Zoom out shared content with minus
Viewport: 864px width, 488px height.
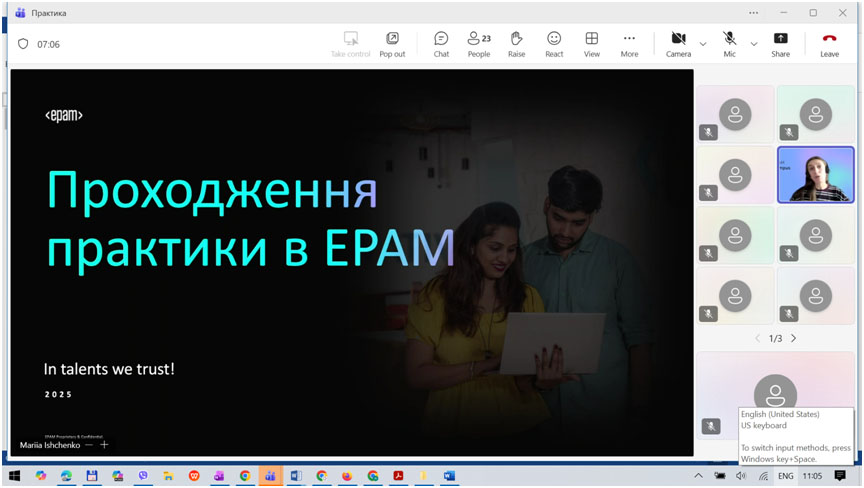point(89,445)
